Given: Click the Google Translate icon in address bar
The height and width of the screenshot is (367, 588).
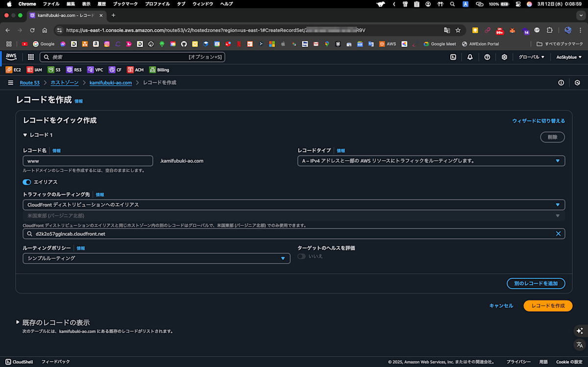Looking at the screenshot, I should 446,30.
